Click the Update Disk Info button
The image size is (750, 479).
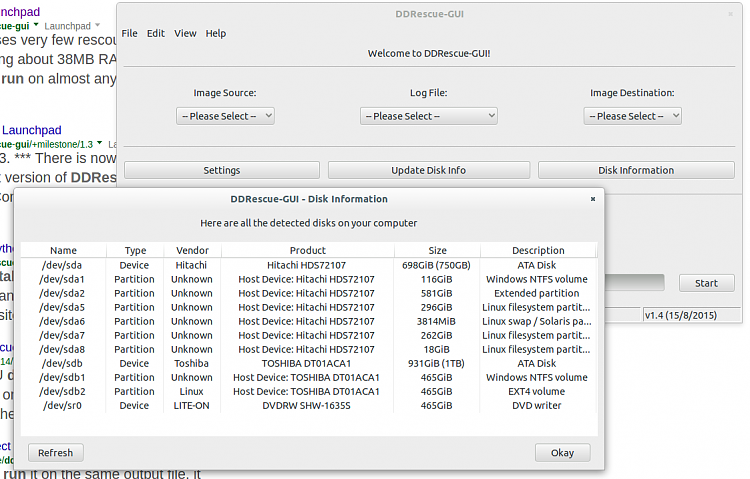tap(429, 170)
